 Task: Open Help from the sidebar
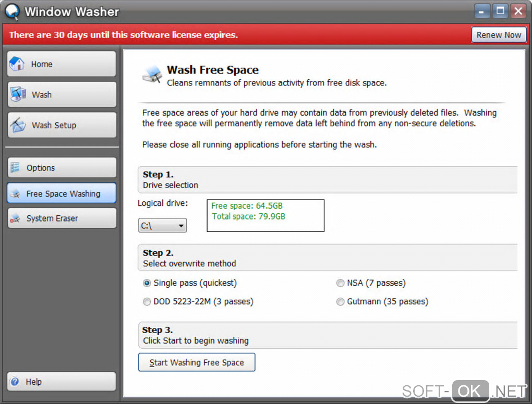(x=62, y=382)
